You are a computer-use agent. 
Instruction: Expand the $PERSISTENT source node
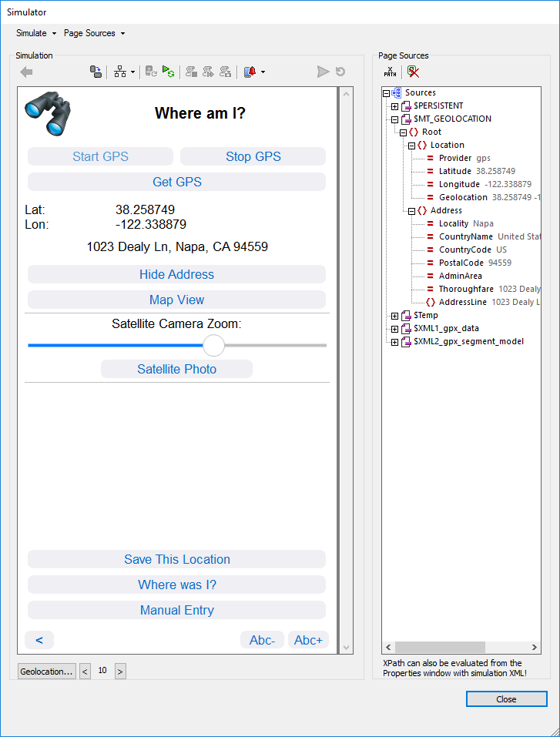click(394, 106)
